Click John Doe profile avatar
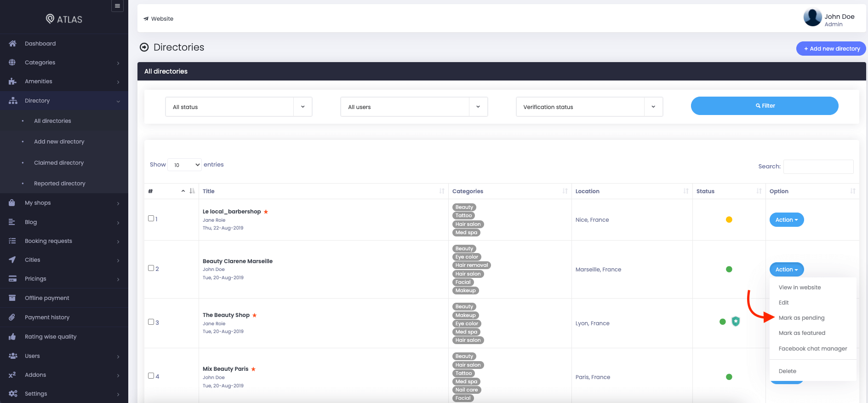 tap(812, 17)
